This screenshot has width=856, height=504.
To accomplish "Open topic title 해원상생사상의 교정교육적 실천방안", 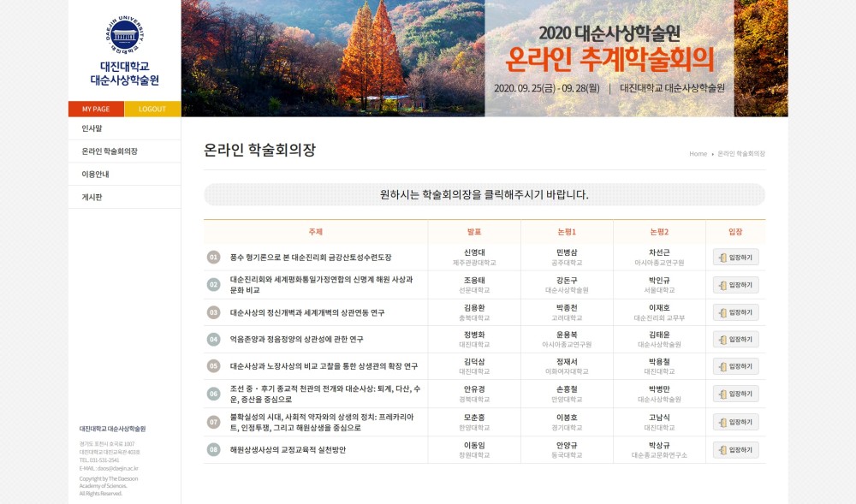I will [288, 450].
